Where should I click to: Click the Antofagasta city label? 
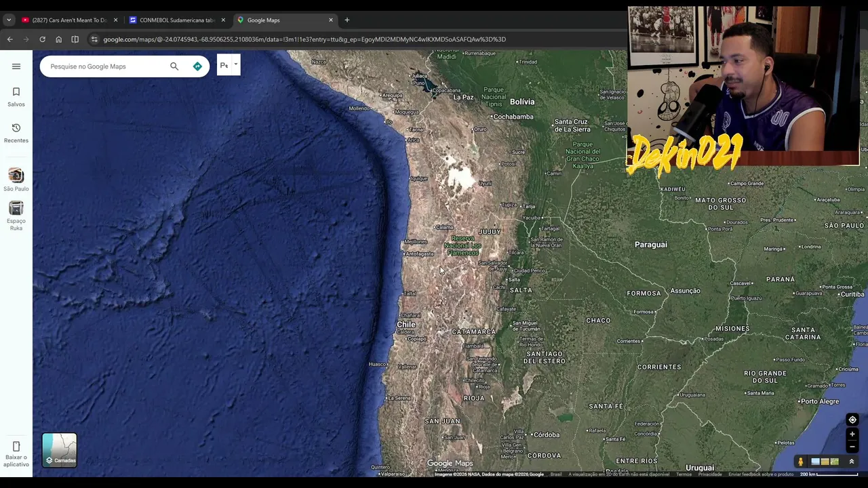[x=420, y=254]
